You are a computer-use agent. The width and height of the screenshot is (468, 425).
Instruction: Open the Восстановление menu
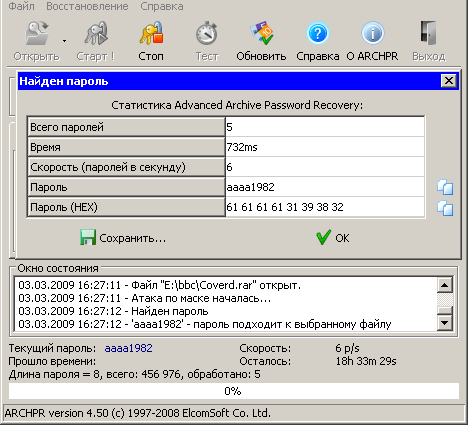(87, 6)
